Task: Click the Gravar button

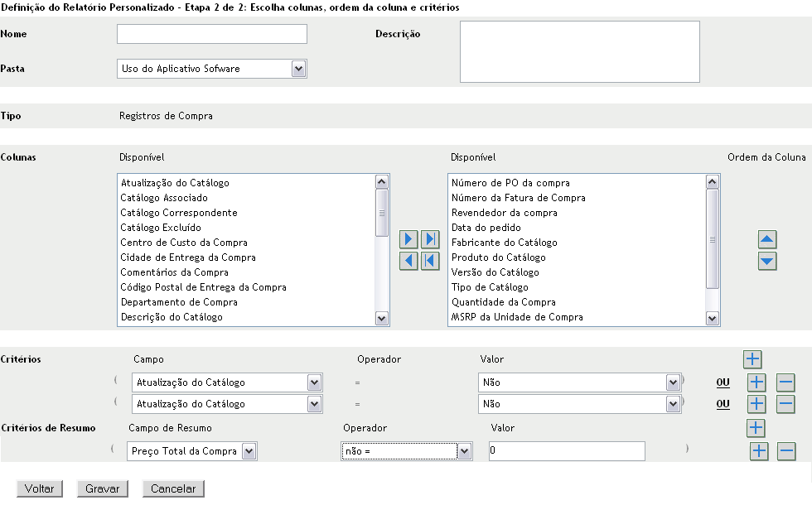Action: click(103, 488)
